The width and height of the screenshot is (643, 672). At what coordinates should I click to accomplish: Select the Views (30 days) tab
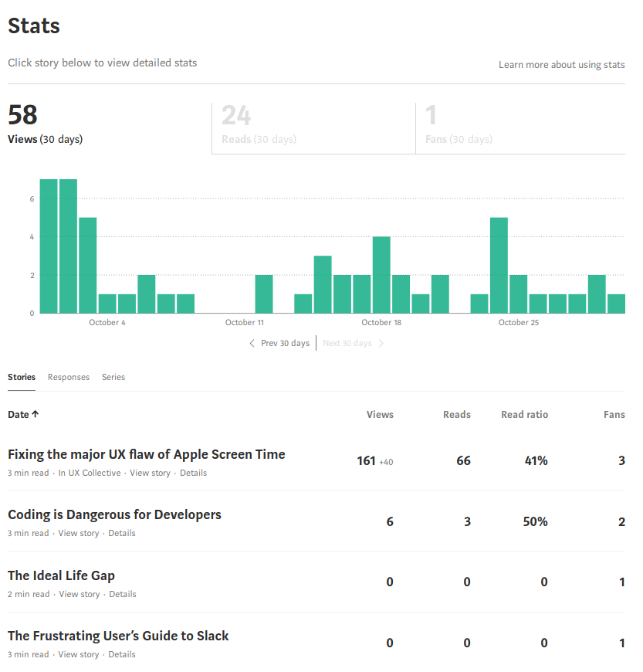pos(110,128)
